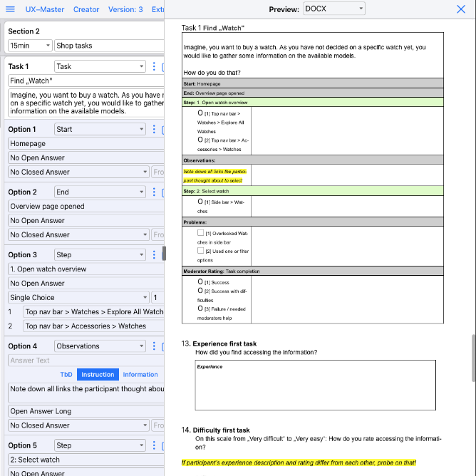Open Option 1 Start type dropdown
Image resolution: width=476 pixels, height=476 pixels.
tap(100, 129)
